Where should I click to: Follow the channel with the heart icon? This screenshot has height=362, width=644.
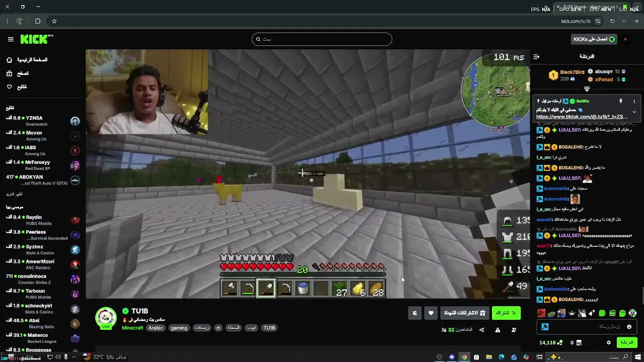[x=431, y=313]
